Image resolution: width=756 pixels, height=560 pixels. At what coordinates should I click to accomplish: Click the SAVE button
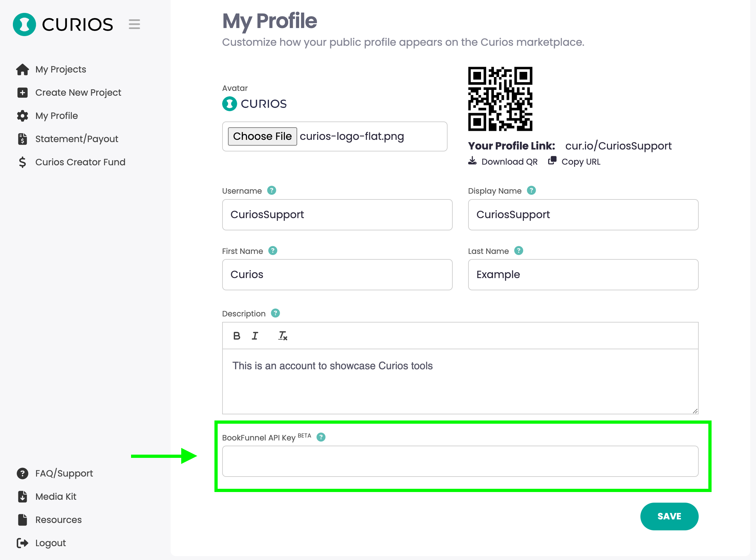pos(669,516)
